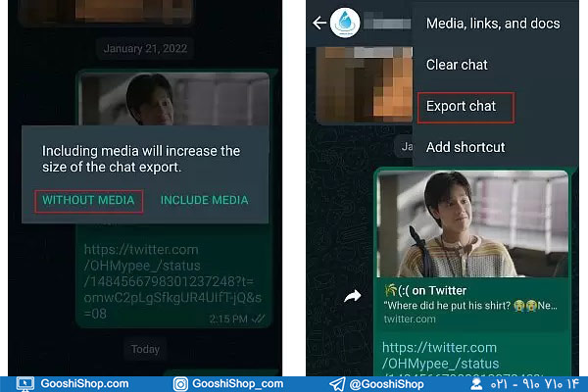The height and width of the screenshot is (392, 588).
Task: Open the contact profile picture with water drop
Action: pos(345,23)
